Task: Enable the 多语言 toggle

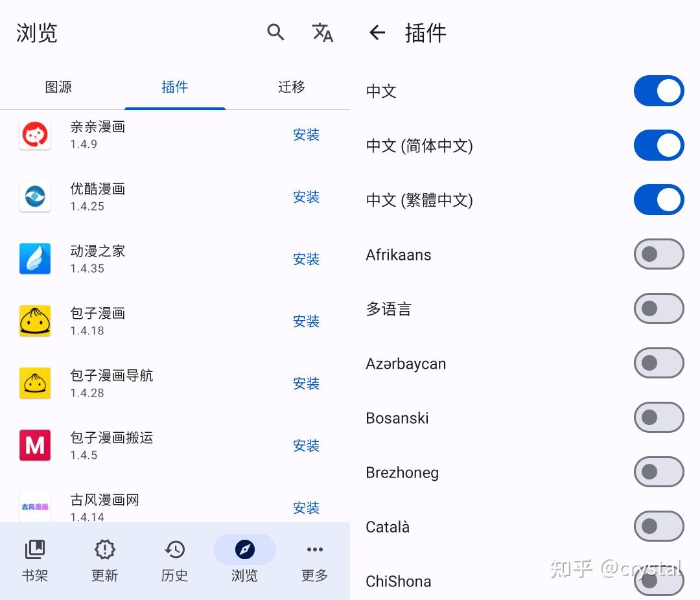Action: coord(659,308)
